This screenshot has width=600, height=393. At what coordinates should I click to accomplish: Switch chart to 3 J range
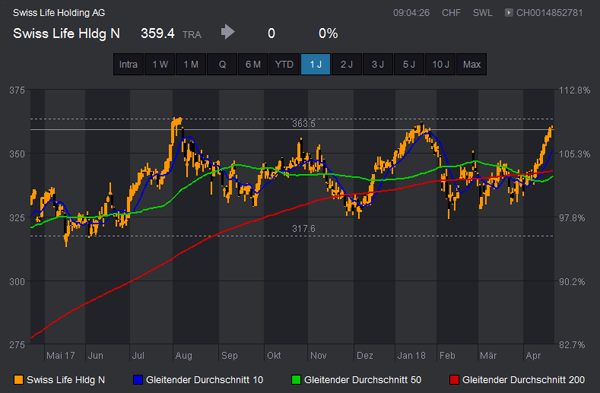(378, 64)
